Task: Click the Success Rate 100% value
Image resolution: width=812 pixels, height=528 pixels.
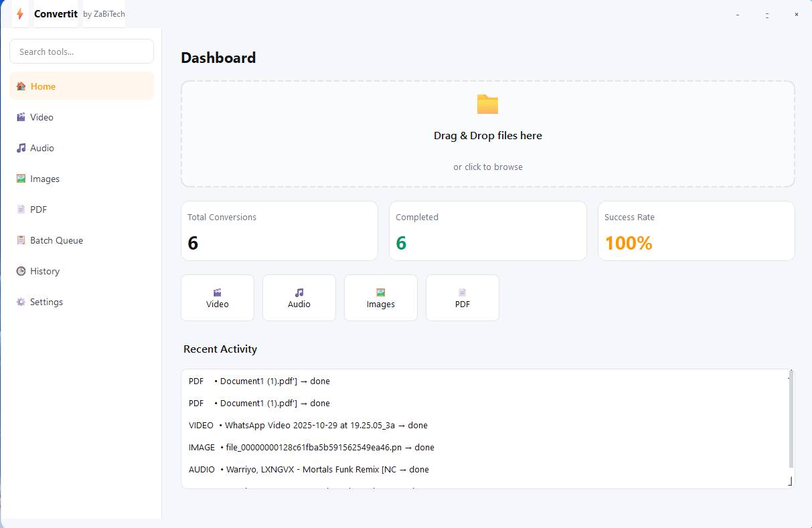Action: pyautogui.click(x=629, y=243)
